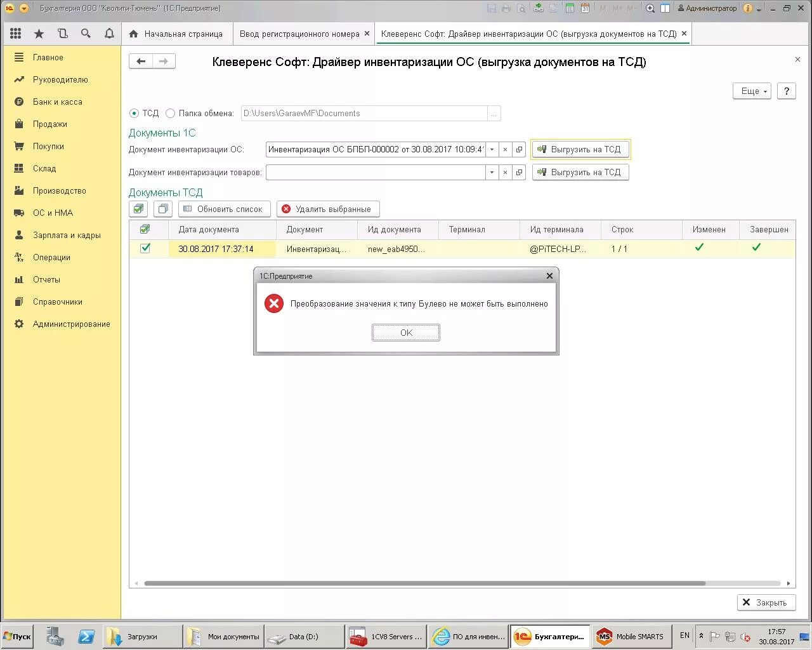Open the selected Документ инвентаризации ОС value
The image size is (812, 650).
519,150
